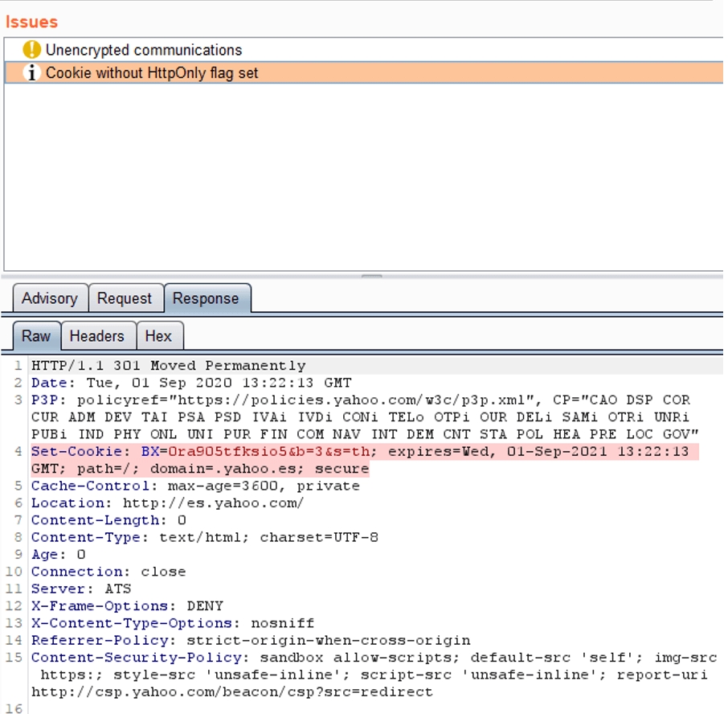The width and height of the screenshot is (728, 714).
Task: Click the splitter handle between issues and response
Action: coord(371,277)
